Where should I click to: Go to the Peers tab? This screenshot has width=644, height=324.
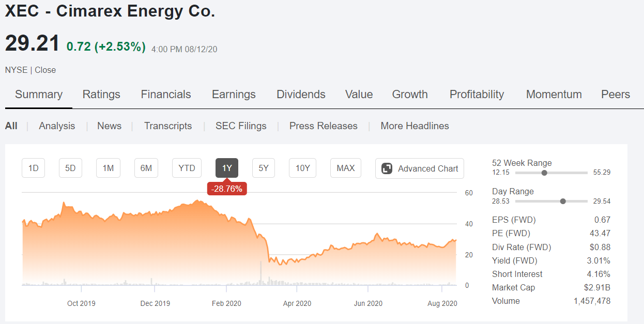616,95
